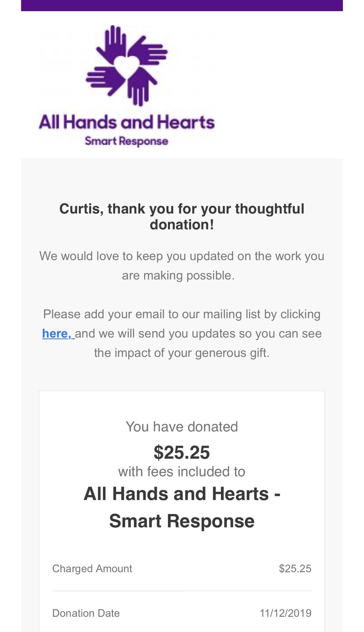Click the "Donation Date" label
This screenshot has height=632, width=364.
(x=86, y=613)
